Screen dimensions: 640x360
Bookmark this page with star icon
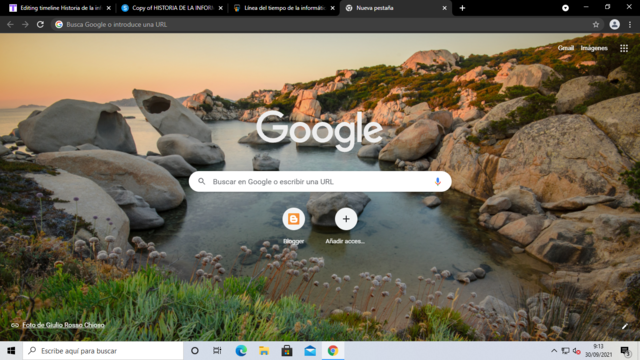click(596, 24)
